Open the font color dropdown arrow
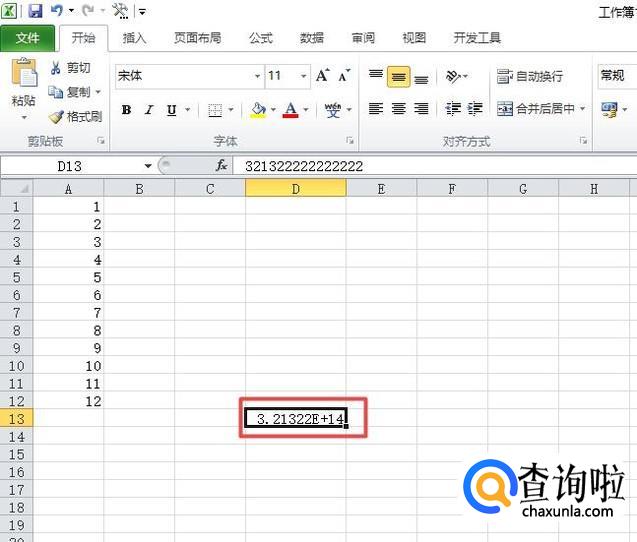 tap(306, 109)
